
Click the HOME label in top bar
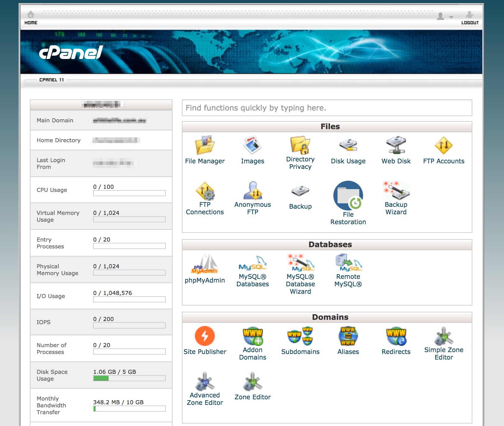(31, 23)
